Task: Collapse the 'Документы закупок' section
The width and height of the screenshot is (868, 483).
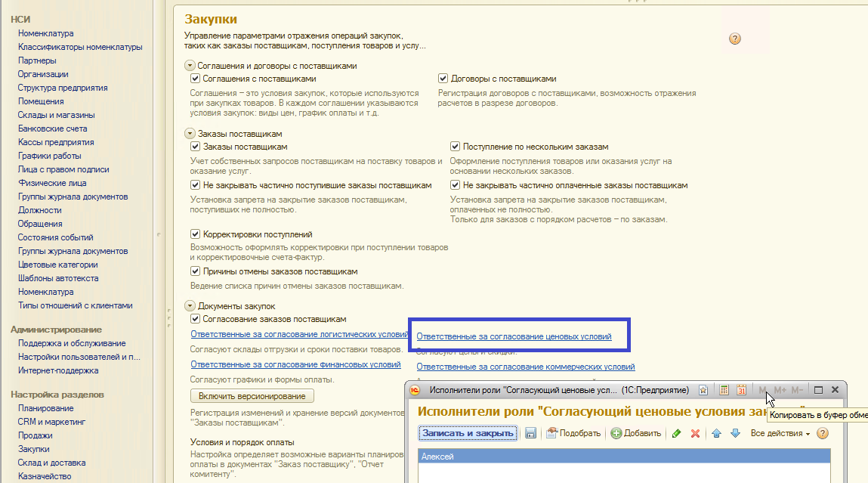Action: (x=190, y=306)
